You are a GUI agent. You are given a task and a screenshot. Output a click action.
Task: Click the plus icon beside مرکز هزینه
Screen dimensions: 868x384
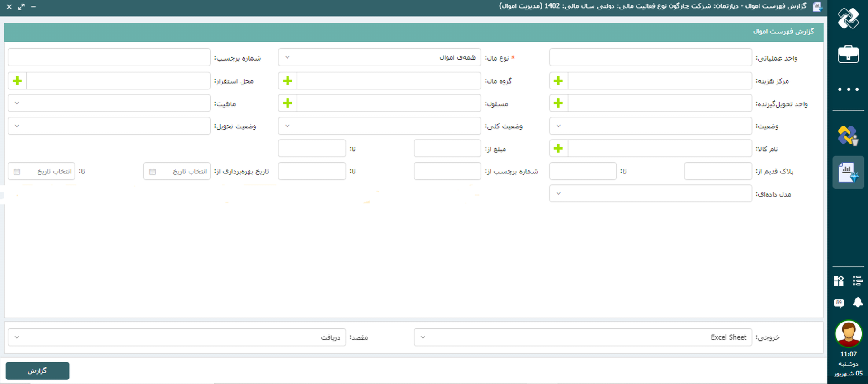(x=558, y=81)
